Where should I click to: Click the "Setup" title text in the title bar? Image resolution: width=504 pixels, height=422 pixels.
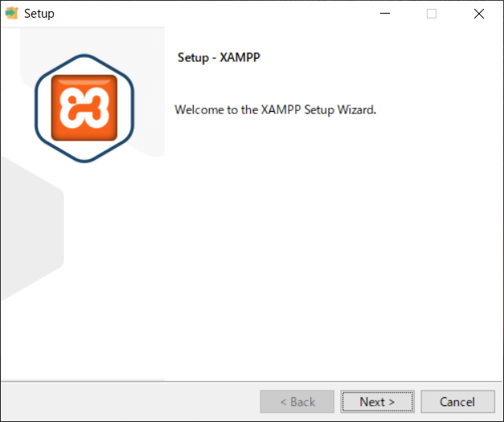(x=39, y=14)
